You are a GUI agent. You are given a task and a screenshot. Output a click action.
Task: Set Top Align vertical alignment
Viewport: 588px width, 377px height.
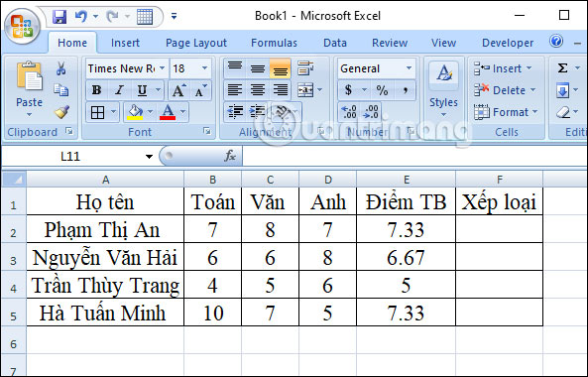point(235,68)
